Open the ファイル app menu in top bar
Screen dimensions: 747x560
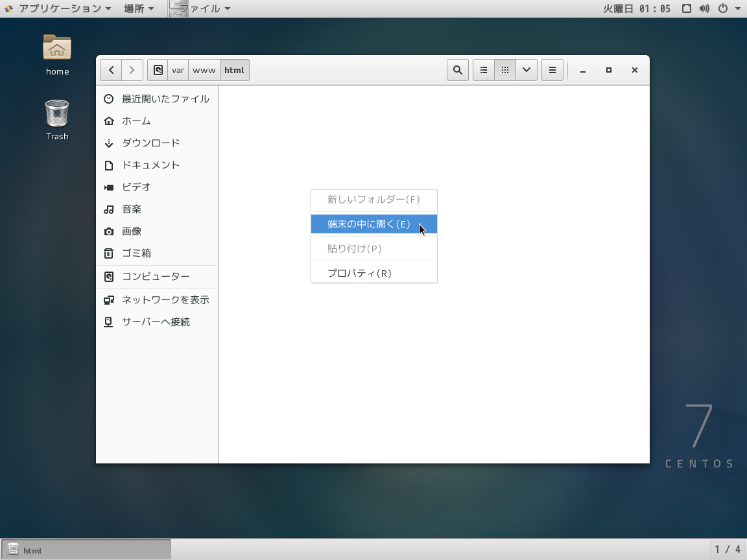[x=200, y=8]
